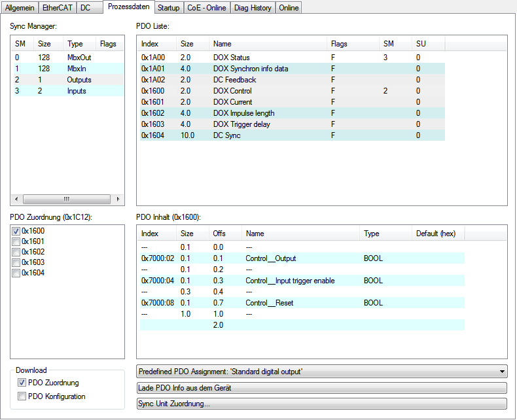
Task: Click PDO Inhalt Type column header
Action: [x=385, y=234]
